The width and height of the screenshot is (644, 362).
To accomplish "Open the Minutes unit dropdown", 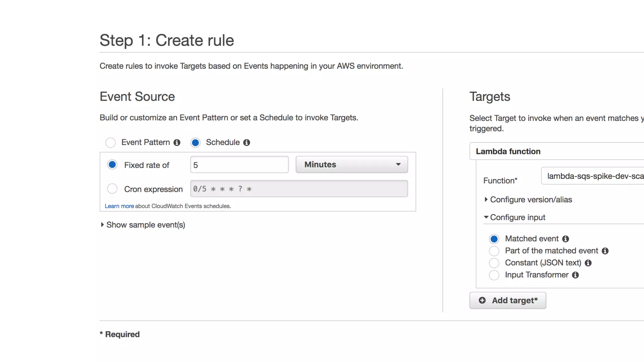I will tap(352, 165).
